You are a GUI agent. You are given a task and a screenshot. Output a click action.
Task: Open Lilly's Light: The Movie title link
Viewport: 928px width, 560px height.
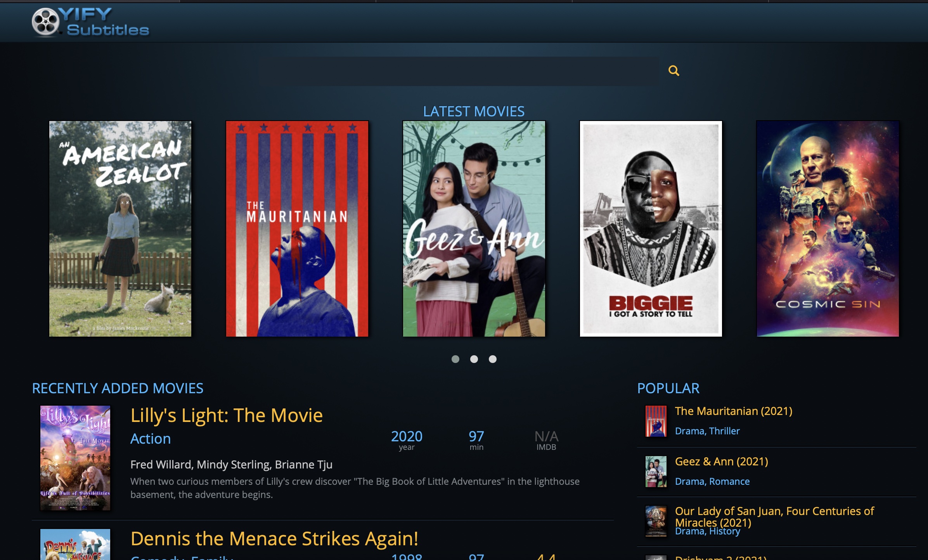tap(227, 415)
